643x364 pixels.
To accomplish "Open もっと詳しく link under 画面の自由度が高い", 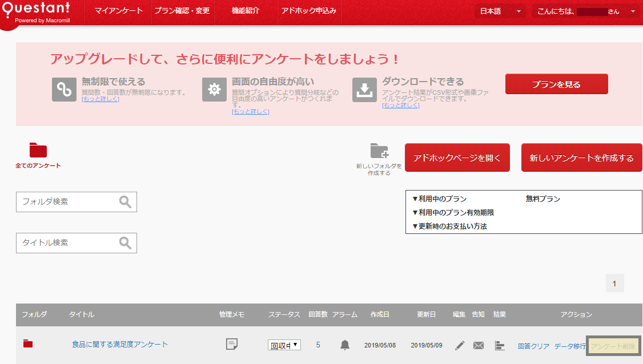I will (x=251, y=111).
